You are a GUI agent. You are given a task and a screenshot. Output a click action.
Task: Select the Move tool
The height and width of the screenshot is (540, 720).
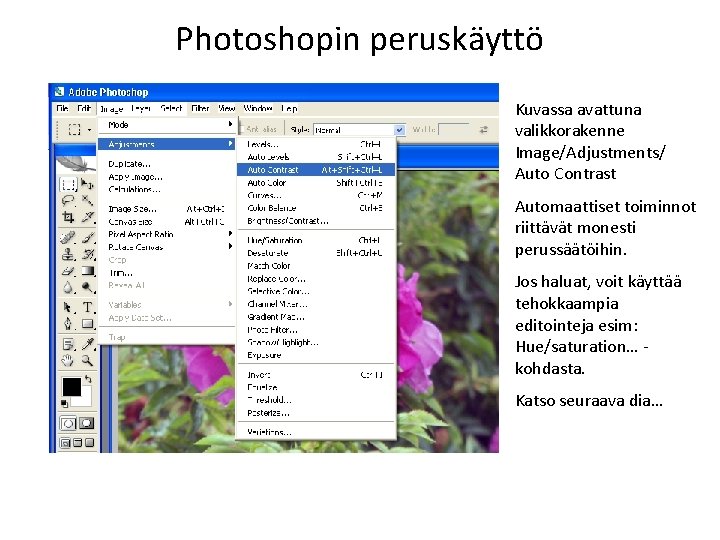87,185
